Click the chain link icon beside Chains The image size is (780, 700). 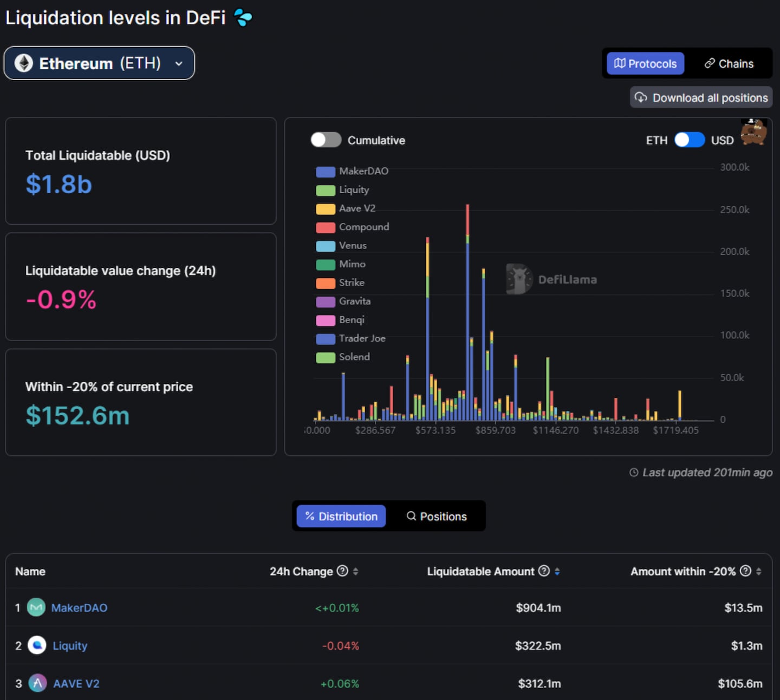[x=710, y=63]
